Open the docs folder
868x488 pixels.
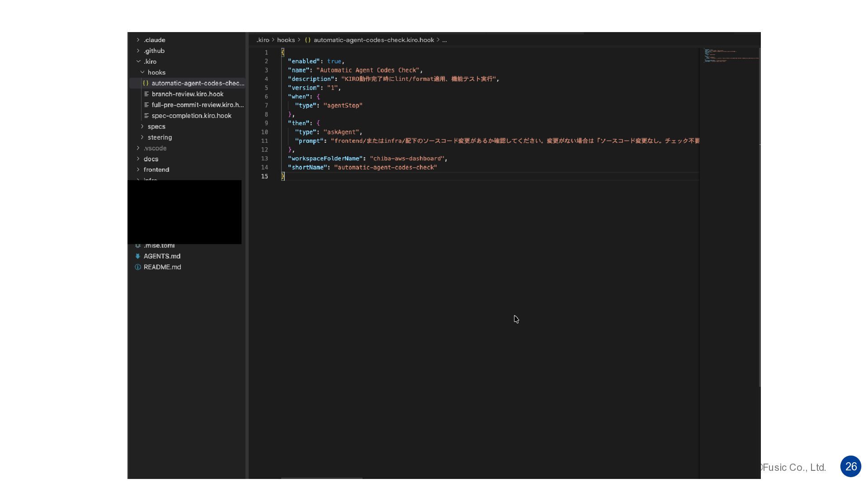point(151,159)
